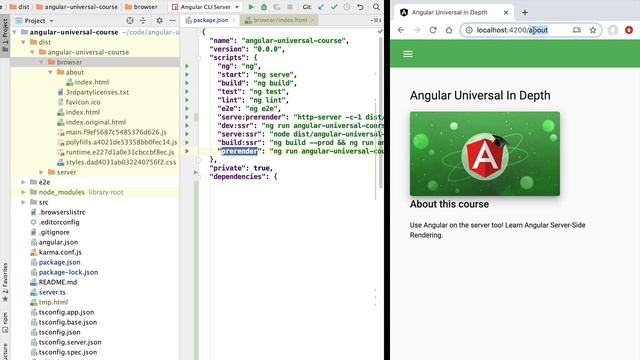This screenshot has height=360, width=640.
Task: Run the 'start' script gutter arrow
Action: (187, 74)
